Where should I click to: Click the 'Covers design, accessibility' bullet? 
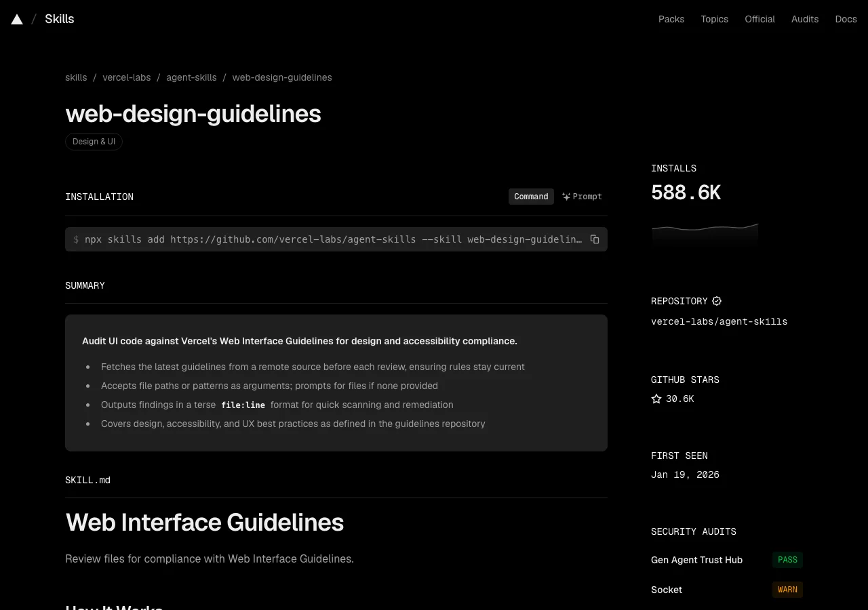tap(293, 424)
